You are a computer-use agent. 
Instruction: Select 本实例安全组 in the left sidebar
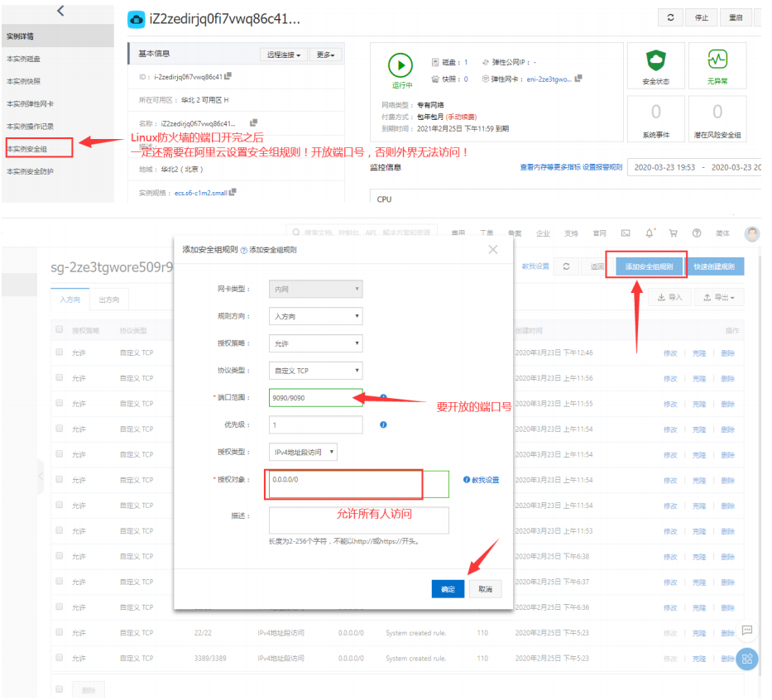37,149
